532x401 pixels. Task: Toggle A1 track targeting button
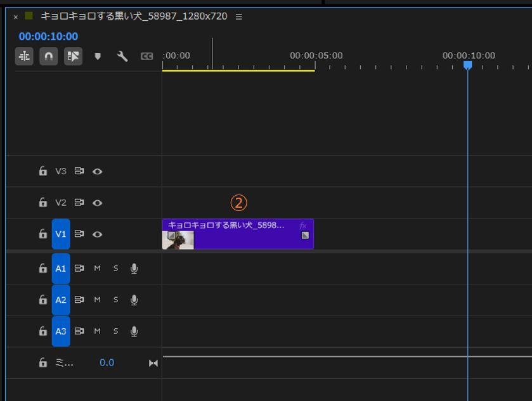61,268
